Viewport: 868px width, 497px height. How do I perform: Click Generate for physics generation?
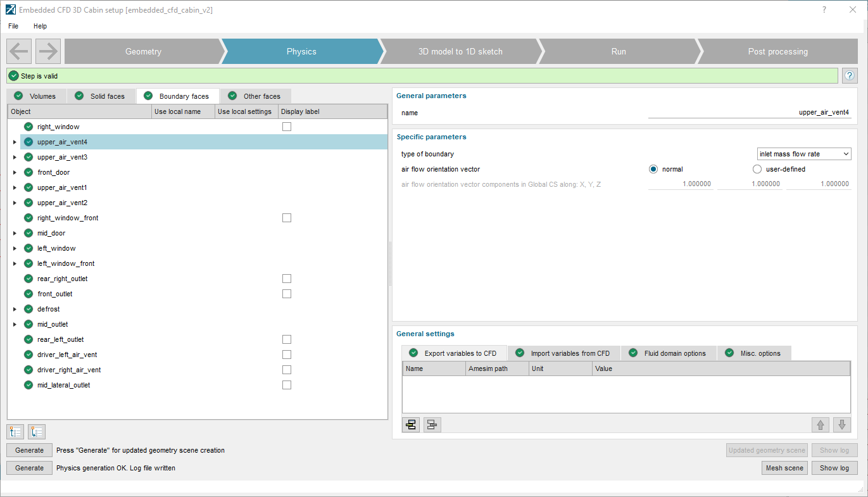click(29, 468)
